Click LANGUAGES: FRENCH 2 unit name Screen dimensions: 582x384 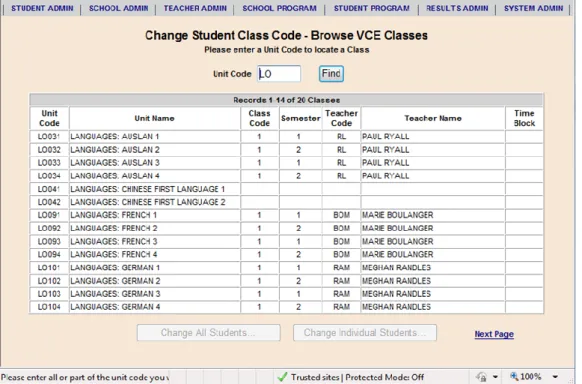[114, 228]
